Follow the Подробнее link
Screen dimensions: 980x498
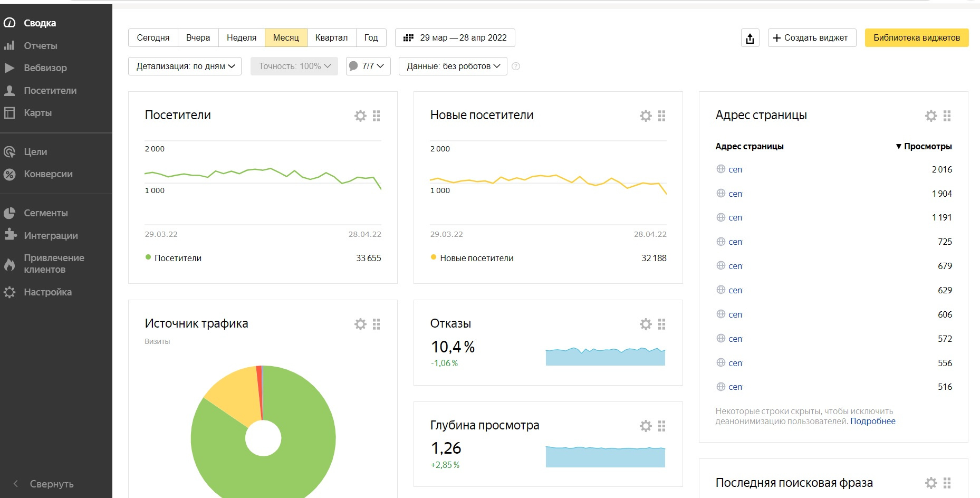click(872, 421)
